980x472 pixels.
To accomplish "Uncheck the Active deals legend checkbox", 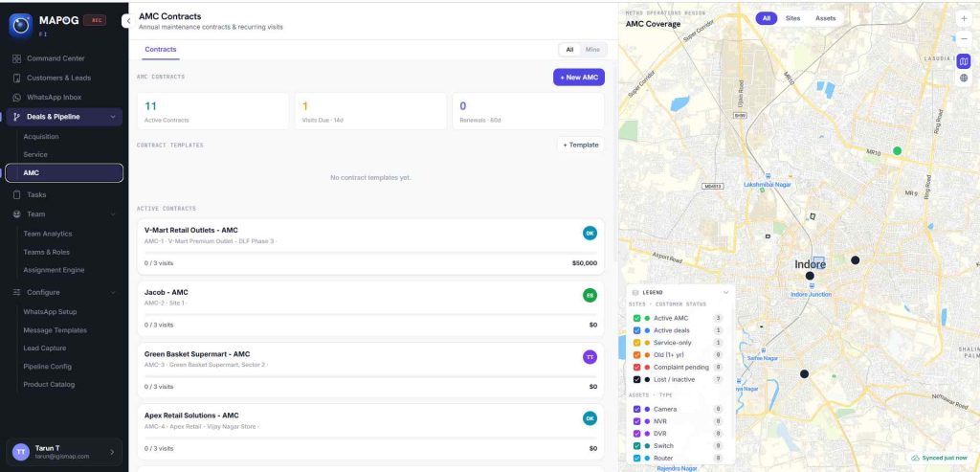I will tap(636, 330).
